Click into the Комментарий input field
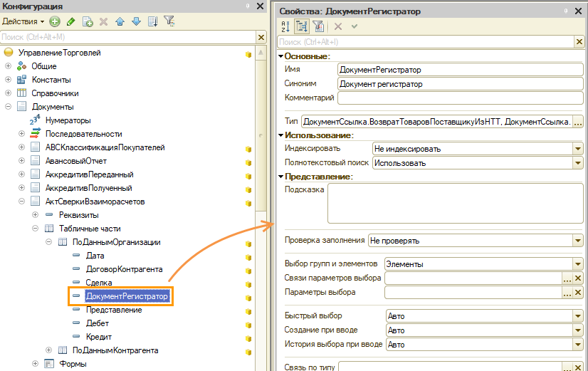 coord(460,98)
